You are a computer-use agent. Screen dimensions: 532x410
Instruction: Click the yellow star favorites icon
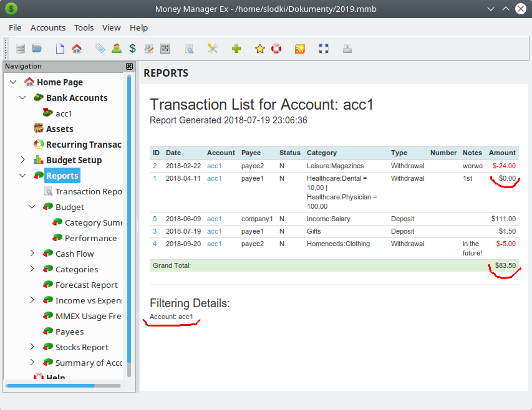point(259,49)
